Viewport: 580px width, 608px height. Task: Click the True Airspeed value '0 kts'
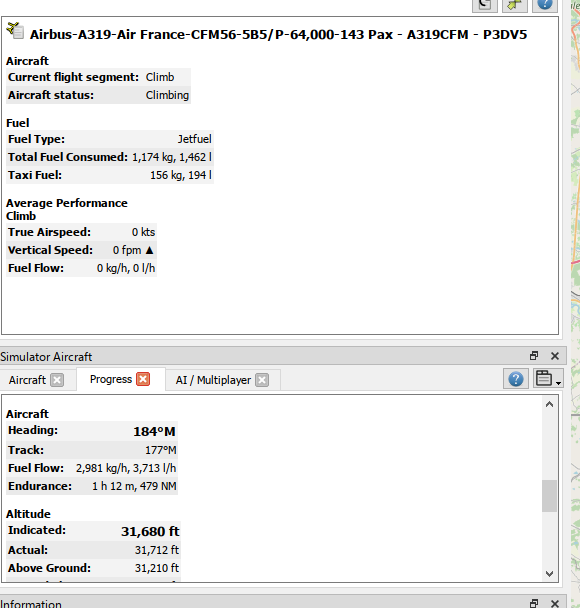pos(143,232)
